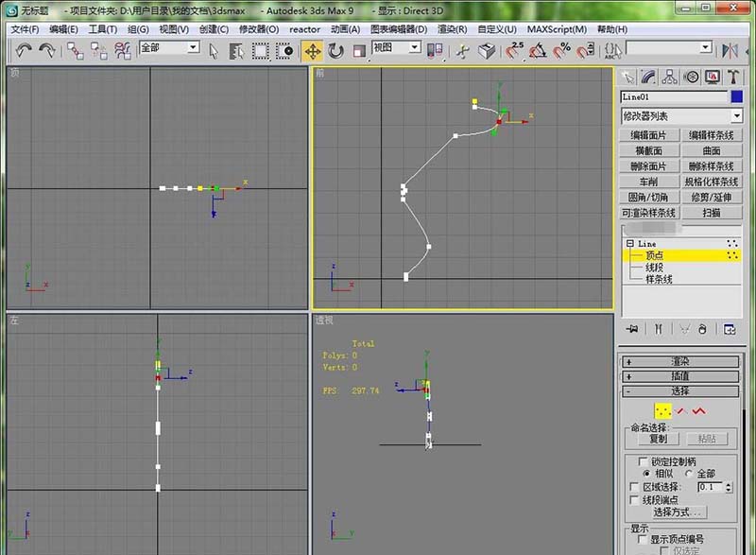Click the 选择方式... button
This screenshot has height=555, width=756.
679,512
